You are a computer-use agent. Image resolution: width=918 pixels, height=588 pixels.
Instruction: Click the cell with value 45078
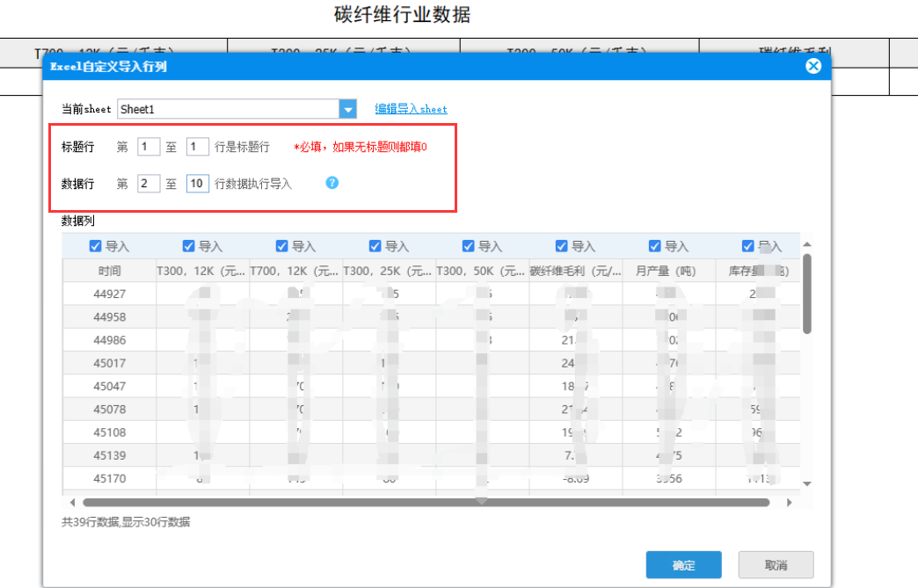click(110, 409)
